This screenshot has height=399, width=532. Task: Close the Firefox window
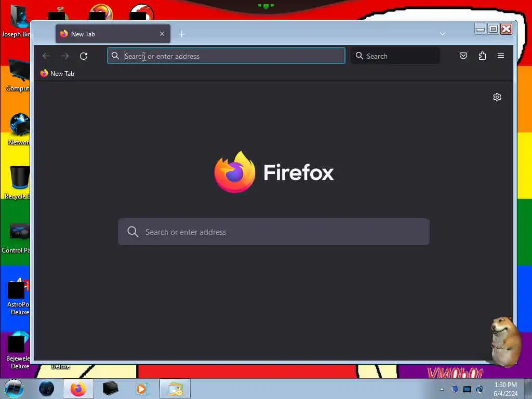[506, 29]
